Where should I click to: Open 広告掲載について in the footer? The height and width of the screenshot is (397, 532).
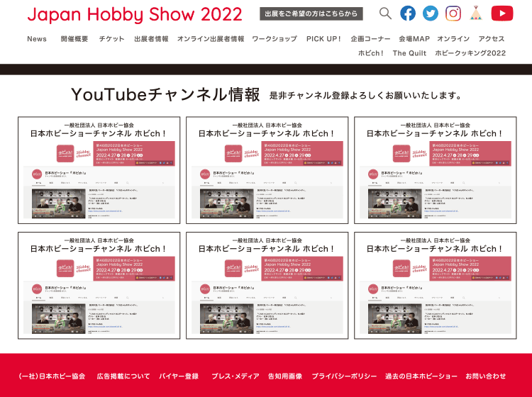[123, 376]
